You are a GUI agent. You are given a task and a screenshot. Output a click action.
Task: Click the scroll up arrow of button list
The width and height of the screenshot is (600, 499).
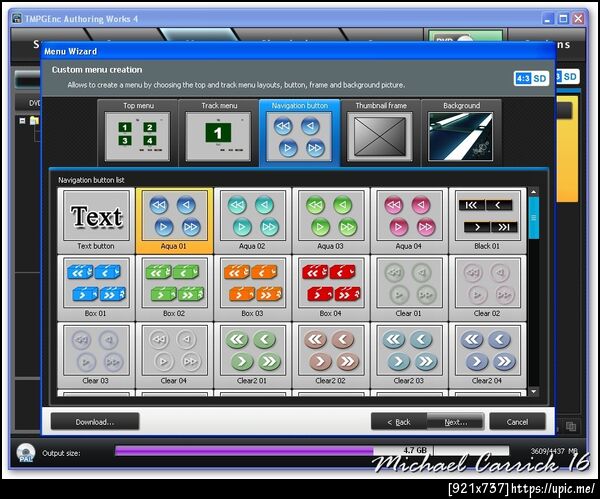pyautogui.click(x=534, y=191)
